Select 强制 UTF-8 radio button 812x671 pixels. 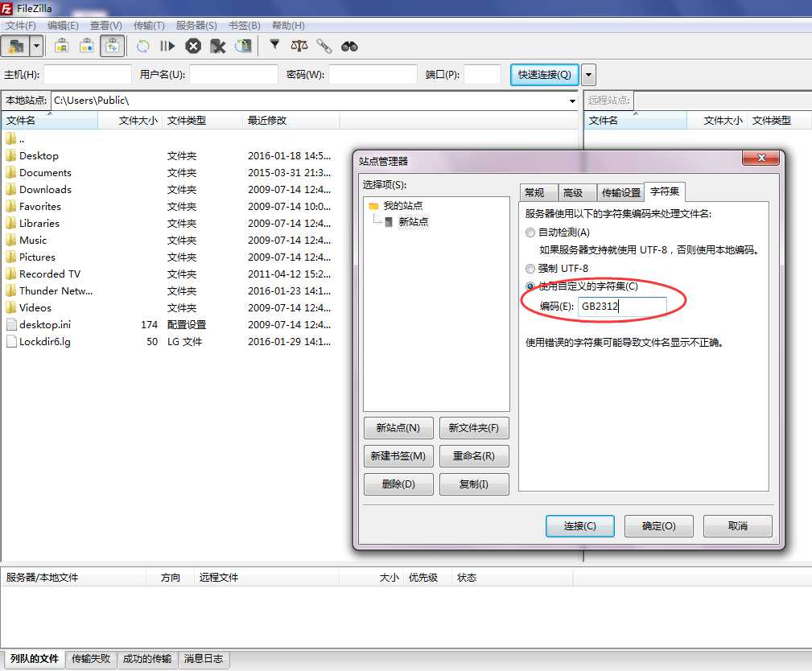tap(530, 268)
